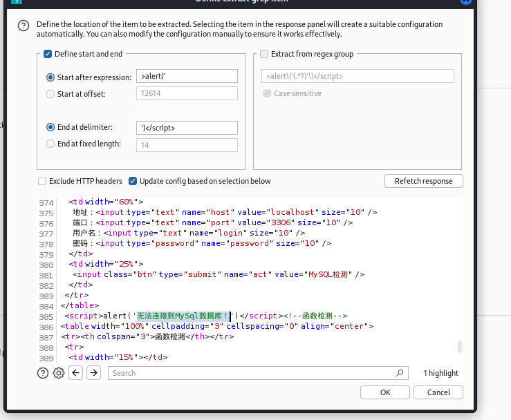Select End at fixed length radio button

pyautogui.click(x=50, y=144)
